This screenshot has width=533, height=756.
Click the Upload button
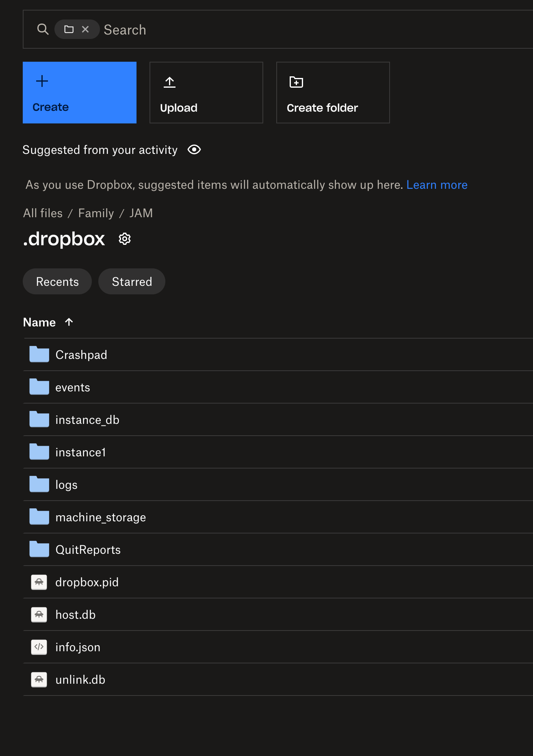click(206, 93)
